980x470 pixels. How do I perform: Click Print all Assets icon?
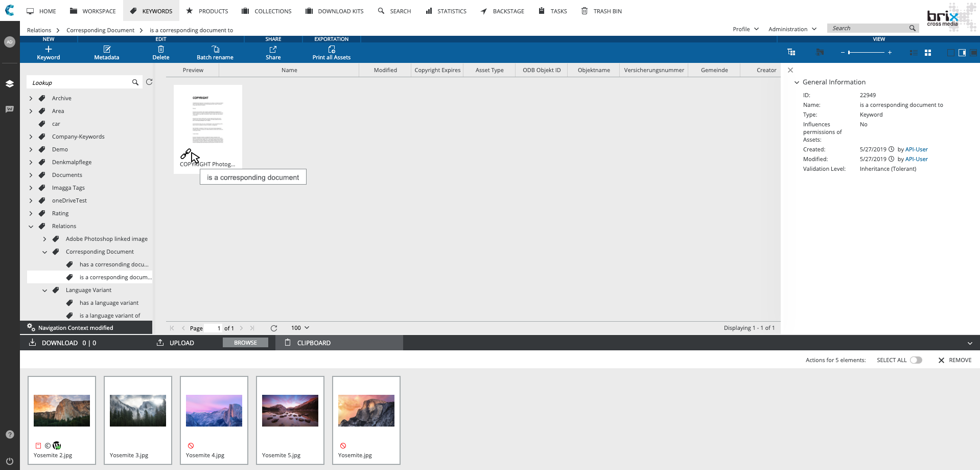[331, 50]
